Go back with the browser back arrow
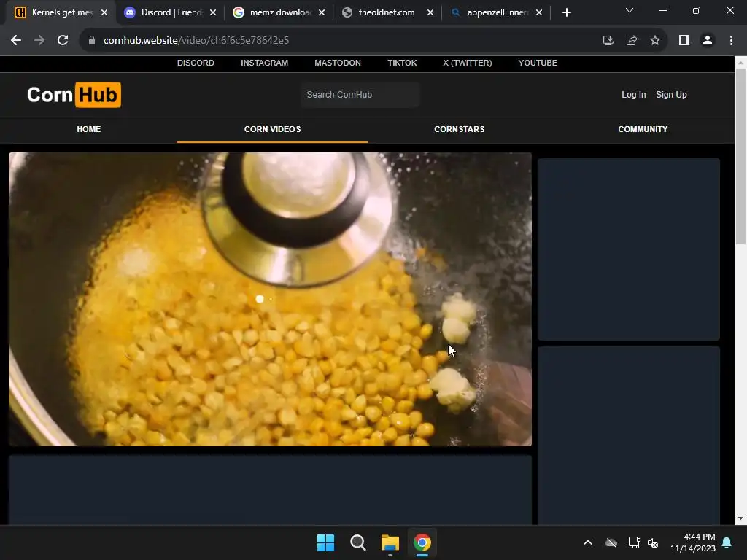 coord(16,41)
